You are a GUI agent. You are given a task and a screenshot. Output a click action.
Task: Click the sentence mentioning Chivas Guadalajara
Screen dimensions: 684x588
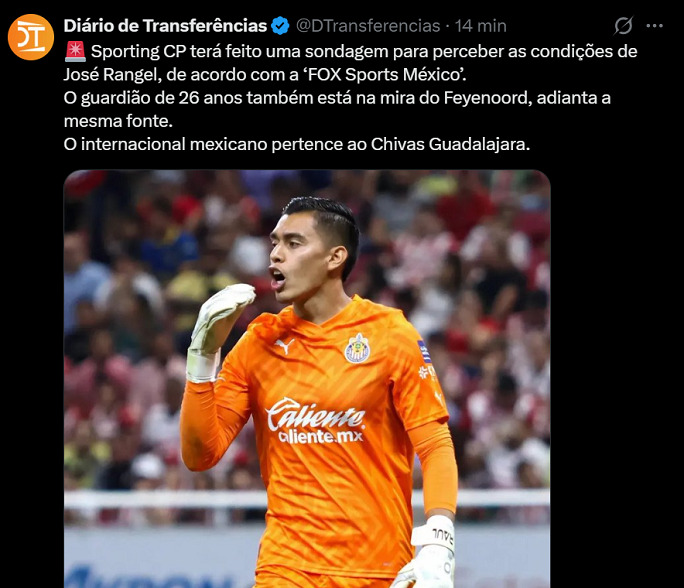(x=297, y=144)
